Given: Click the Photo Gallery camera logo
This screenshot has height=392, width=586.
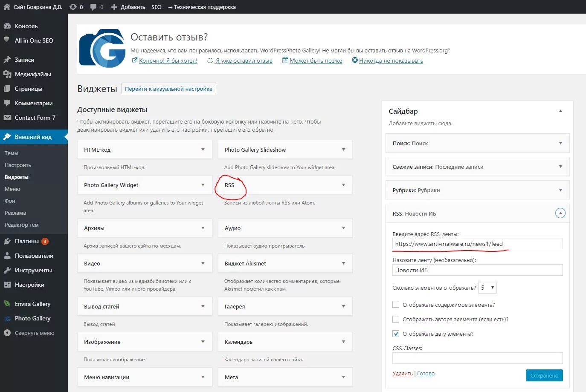Looking at the screenshot, I should click(102, 48).
